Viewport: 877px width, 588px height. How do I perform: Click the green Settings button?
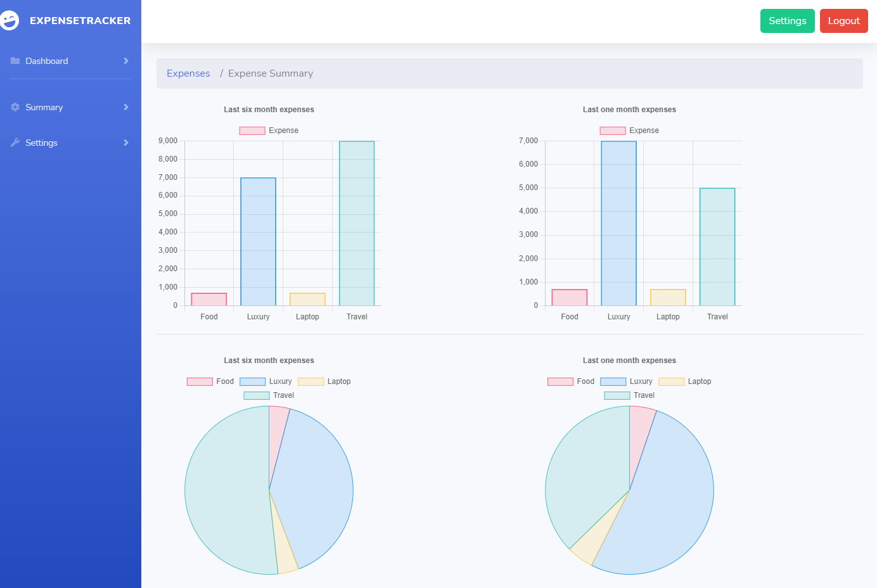[788, 20]
